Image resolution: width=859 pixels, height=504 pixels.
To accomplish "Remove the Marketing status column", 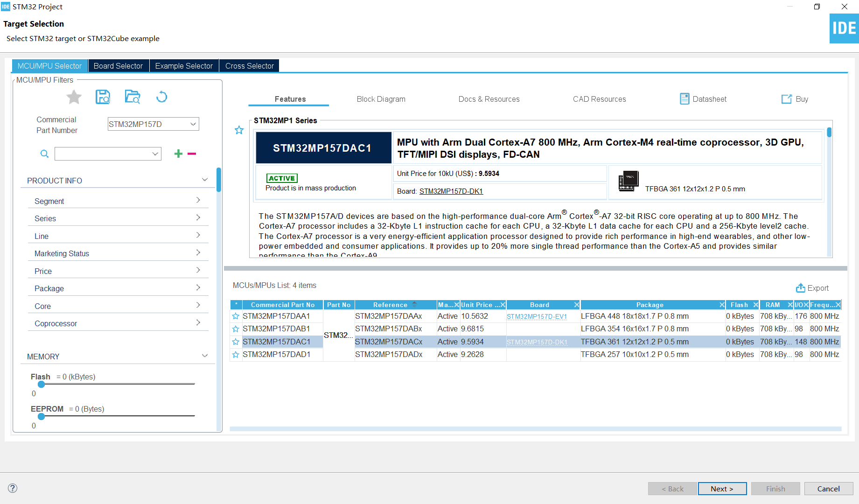I will click(x=457, y=305).
